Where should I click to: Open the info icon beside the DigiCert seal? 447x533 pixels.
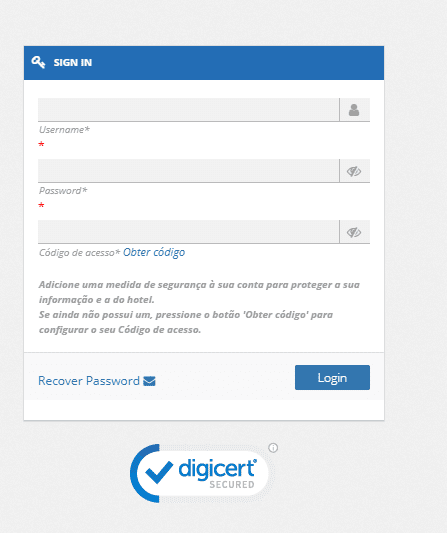pos(273,448)
